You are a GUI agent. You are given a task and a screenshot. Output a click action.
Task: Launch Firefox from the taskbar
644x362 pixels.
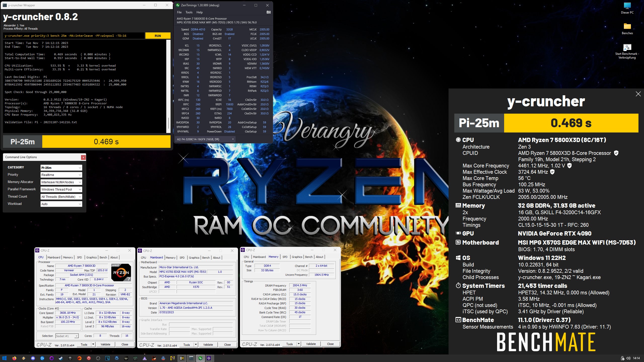pos(14,358)
